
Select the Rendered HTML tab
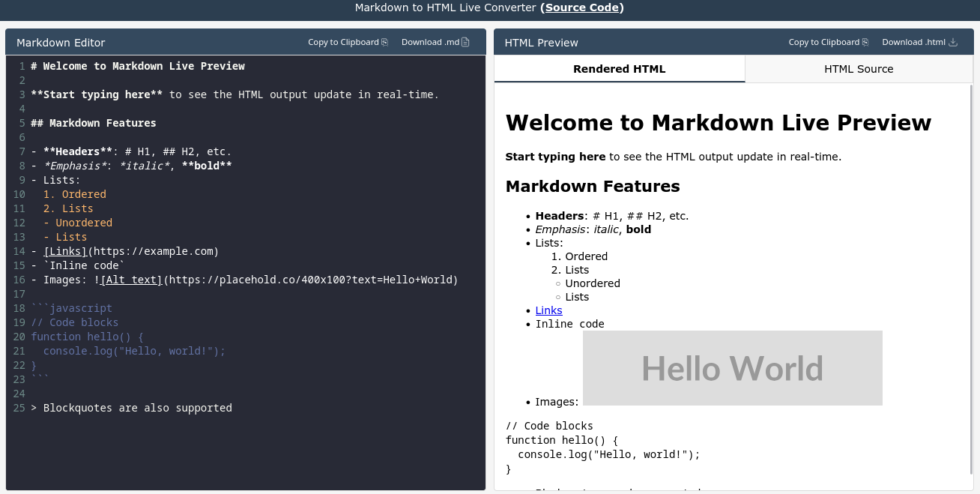(619, 68)
